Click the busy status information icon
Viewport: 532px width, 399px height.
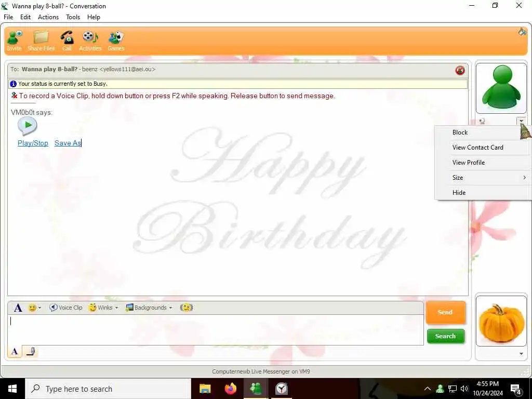coord(13,84)
